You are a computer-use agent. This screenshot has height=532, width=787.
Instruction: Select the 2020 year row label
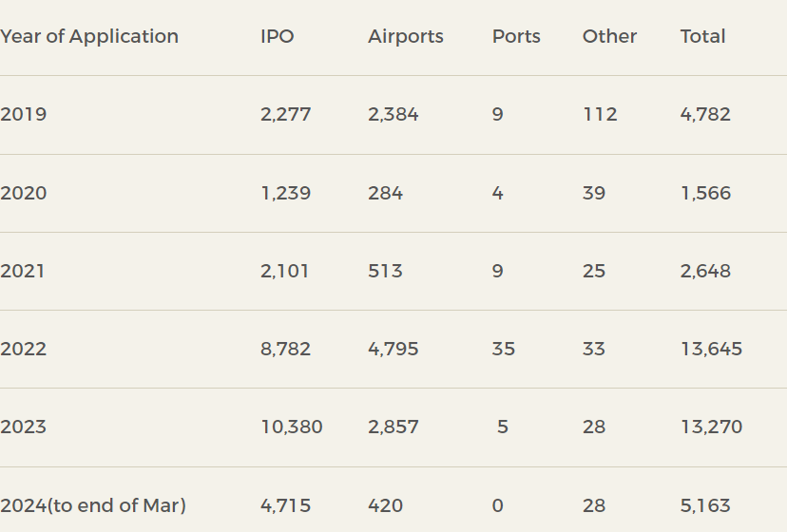coord(24,194)
